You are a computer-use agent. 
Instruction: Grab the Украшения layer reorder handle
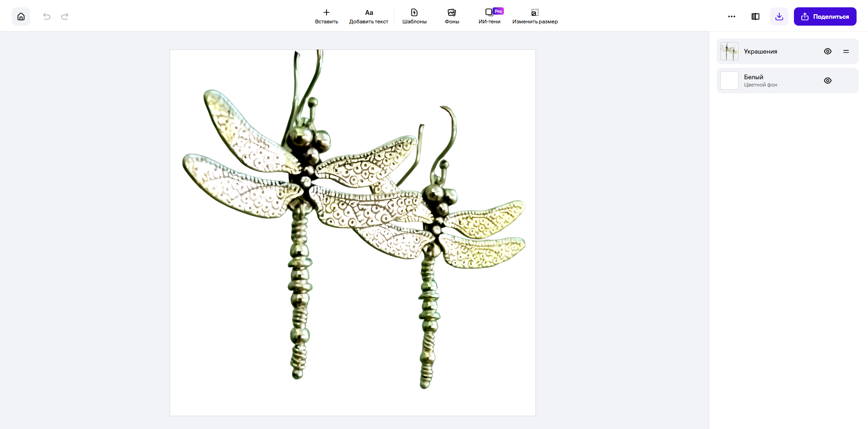click(x=846, y=51)
